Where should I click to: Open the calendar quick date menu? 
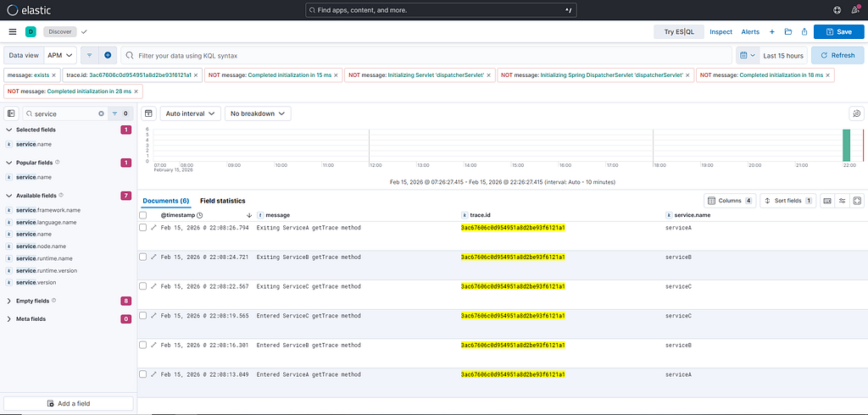747,55
